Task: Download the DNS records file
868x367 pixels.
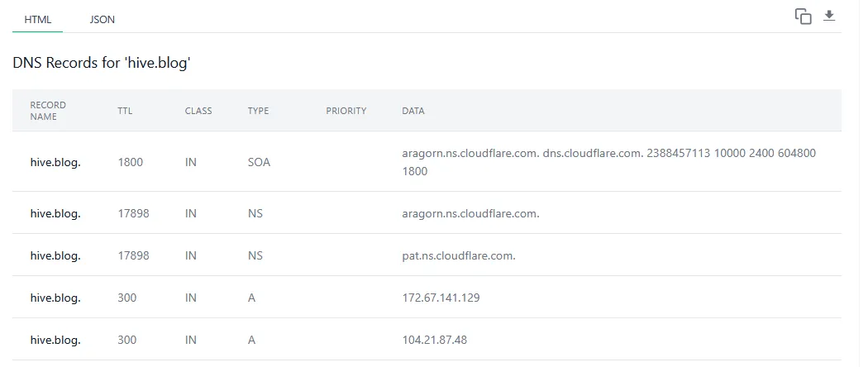Action: 828,16
